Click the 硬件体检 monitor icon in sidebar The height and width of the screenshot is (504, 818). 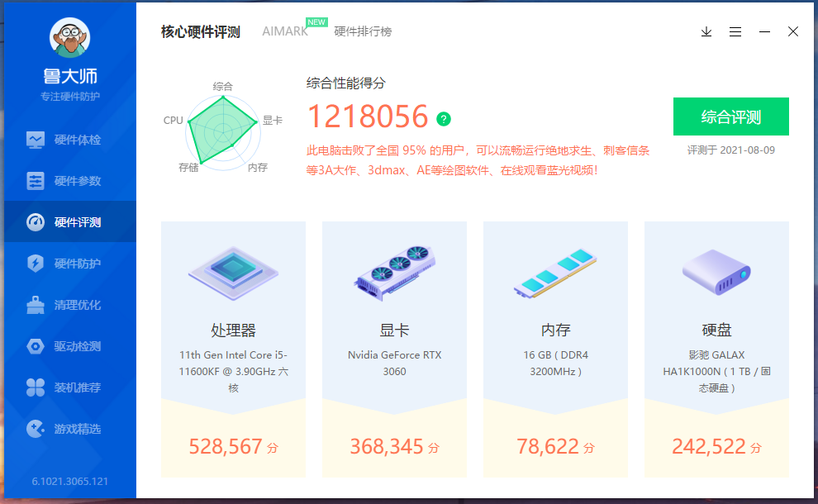pos(36,140)
